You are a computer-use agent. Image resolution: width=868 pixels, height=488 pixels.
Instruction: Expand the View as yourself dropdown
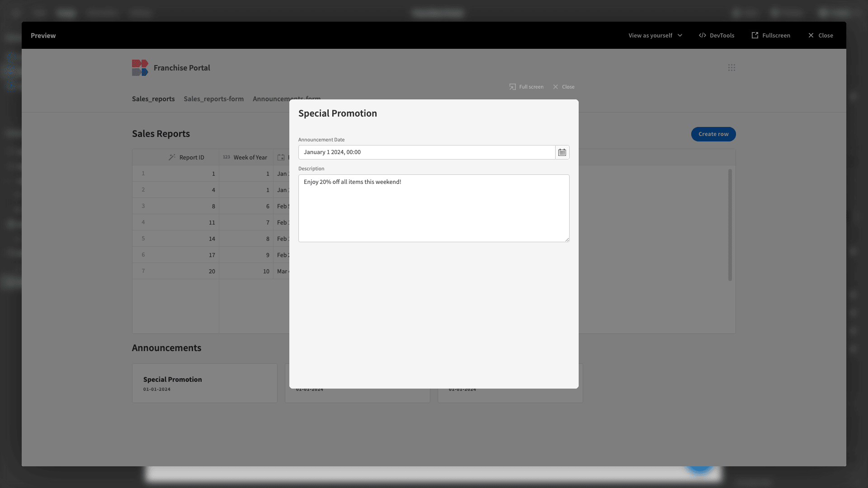(656, 35)
